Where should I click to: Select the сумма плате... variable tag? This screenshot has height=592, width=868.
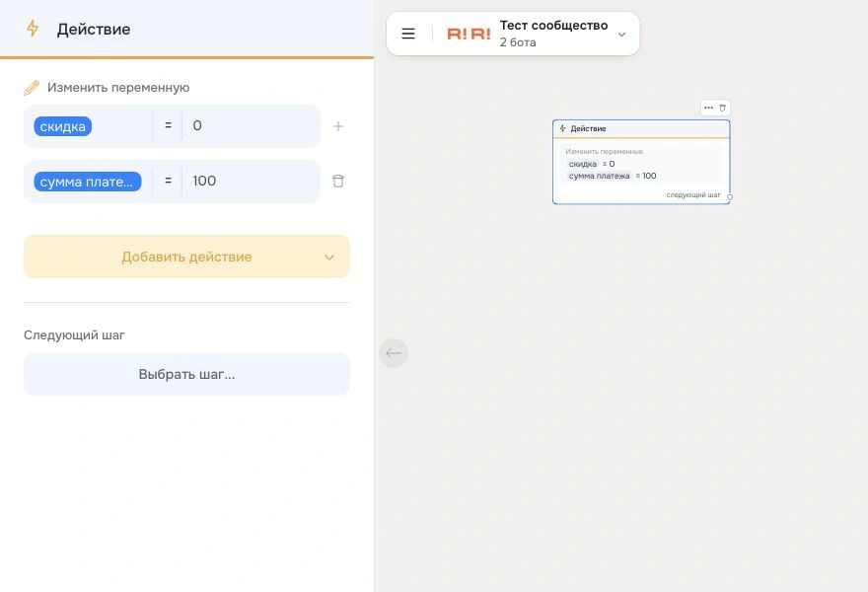[x=88, y=182]
